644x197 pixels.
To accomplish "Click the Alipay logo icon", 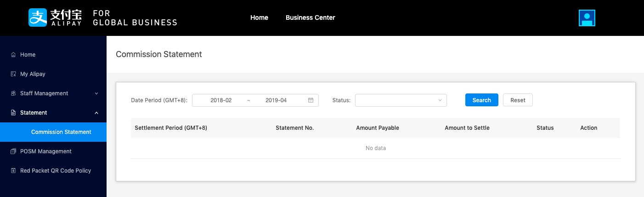I will pyautogui.click(x=38, y=17).
